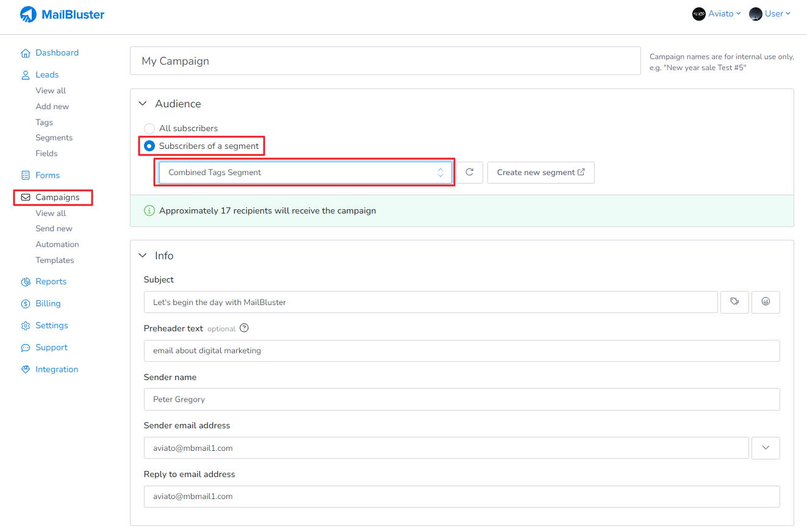Select the All subscribers radio option
Screen dimensions: 807x532
[x=149, y=129]
